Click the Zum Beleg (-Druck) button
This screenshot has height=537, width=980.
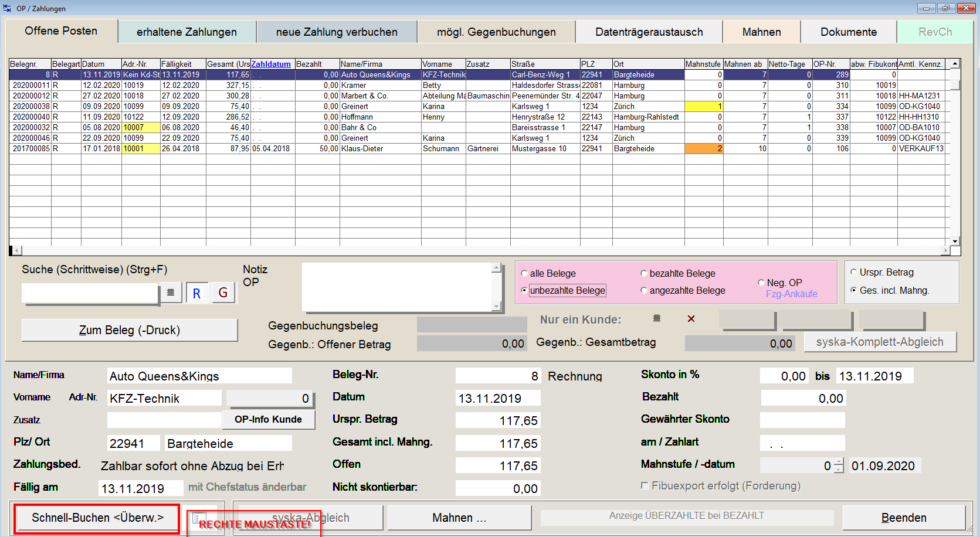130,330
